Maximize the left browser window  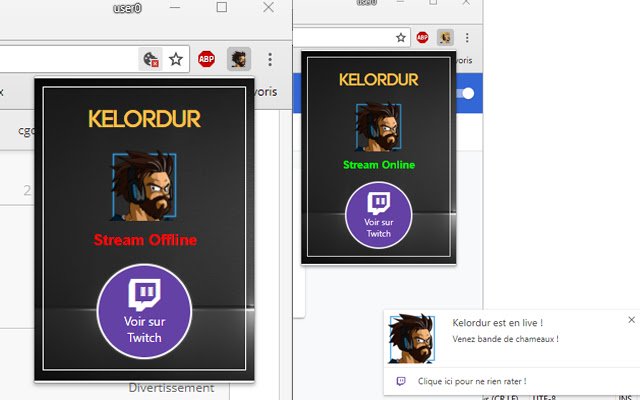pyautogui.click(x=222, y=7)
